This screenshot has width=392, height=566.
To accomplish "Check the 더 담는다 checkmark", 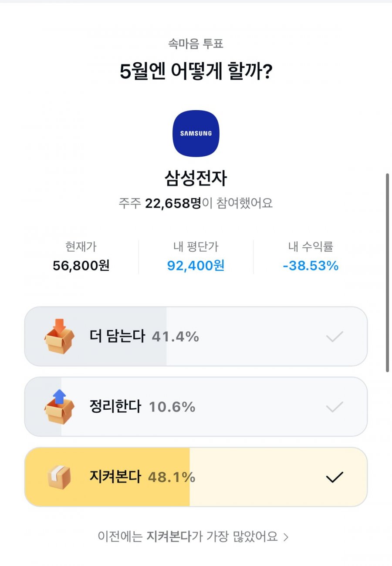I will (335, 337).
